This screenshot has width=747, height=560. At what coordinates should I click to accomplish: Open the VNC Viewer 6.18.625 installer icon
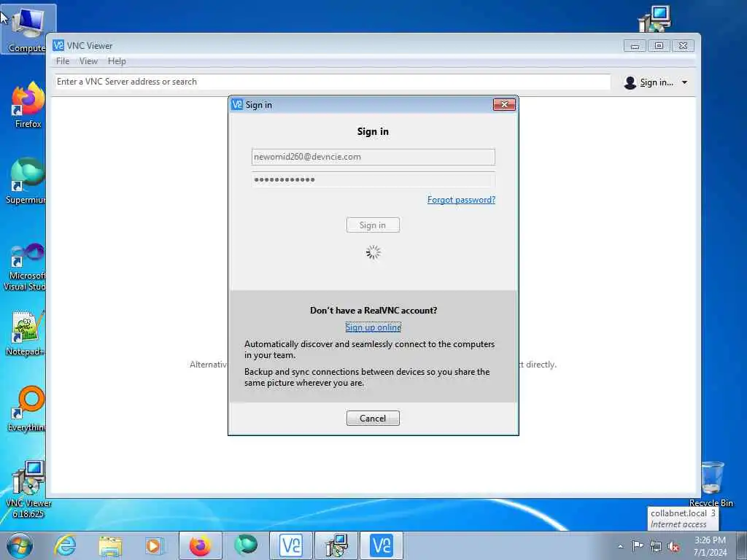tap(28, 489)
